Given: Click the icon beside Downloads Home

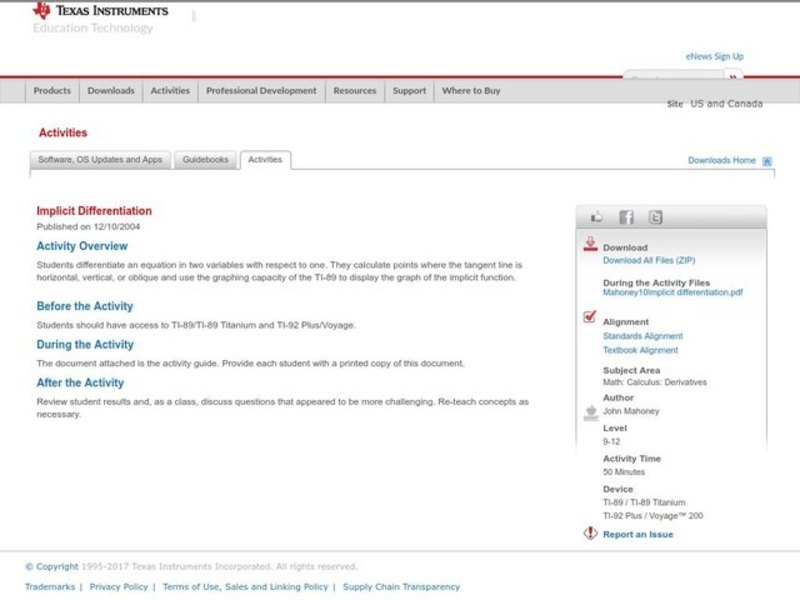Looking at the screenshot, I should (x=767, y=161).
